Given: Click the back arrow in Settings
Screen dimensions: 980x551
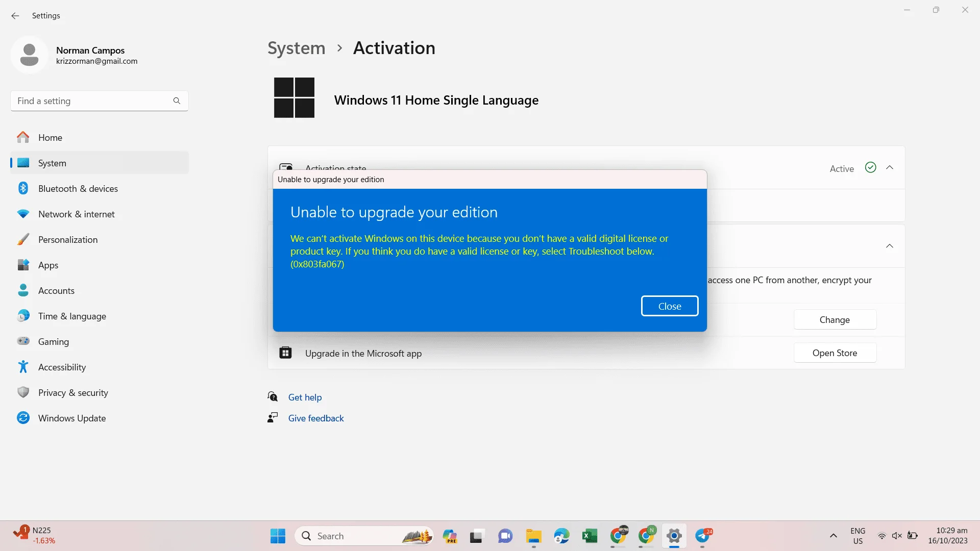Looking at the screenshot, I should click(15, 16).
